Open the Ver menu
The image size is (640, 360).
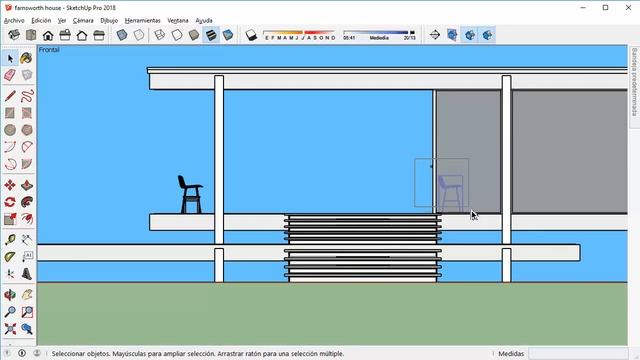point(62,20)
